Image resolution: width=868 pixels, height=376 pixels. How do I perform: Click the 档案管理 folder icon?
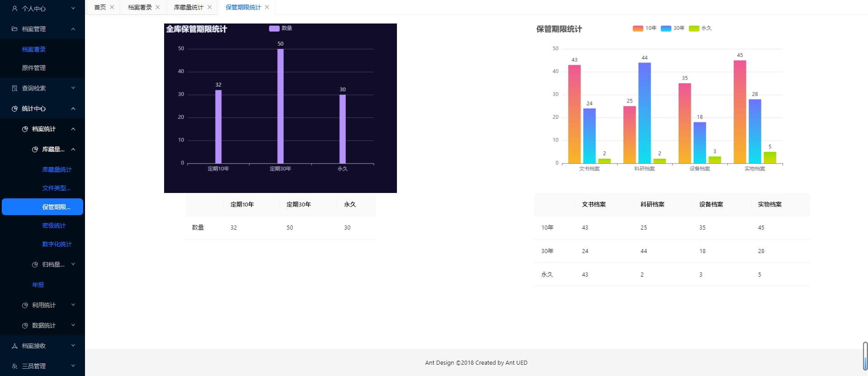pos(14,29)
